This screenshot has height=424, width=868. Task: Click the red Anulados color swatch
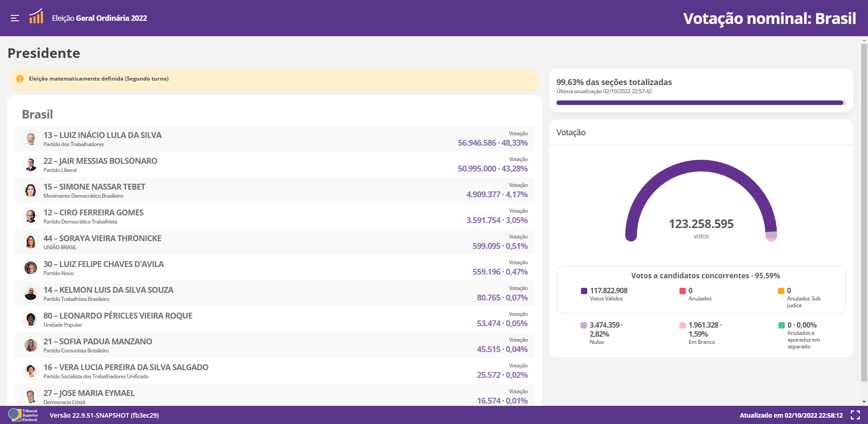[x=683, y=291]
